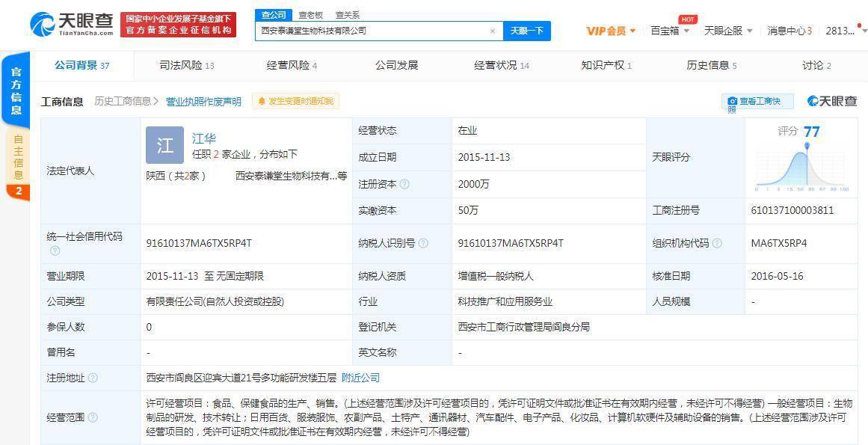Image resolution: width=868 pixels, height=445 pixels.
Task: Open the VIP会员 dropdown
Action: (611, 31)
